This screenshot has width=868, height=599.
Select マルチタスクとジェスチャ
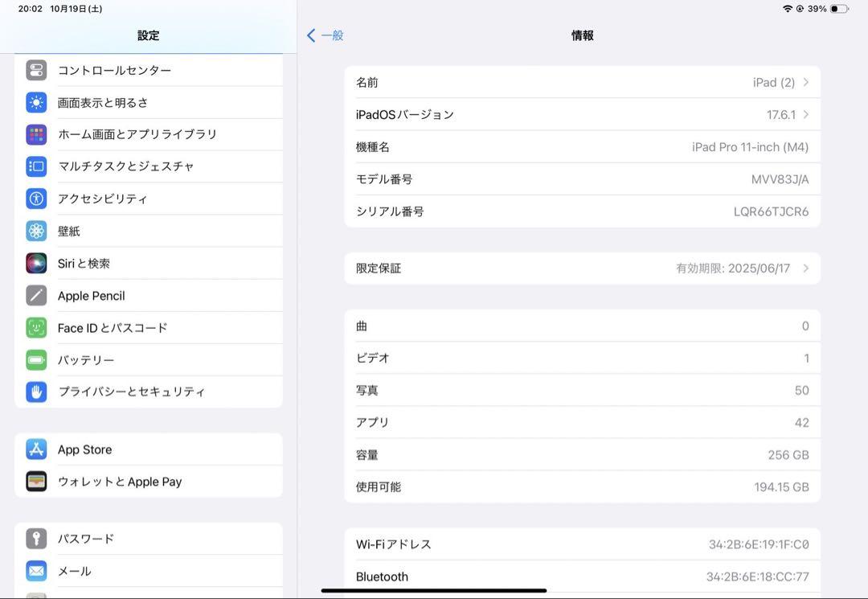149,166
